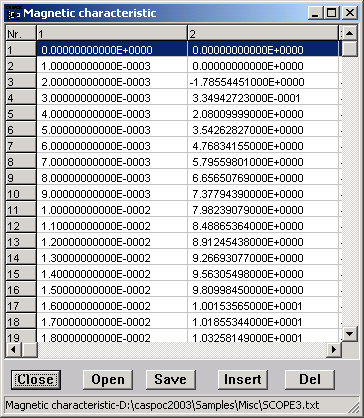Click cell 1.00000000000E-0002
Viewport: 364px width, 418px height.
click(112, 209)
